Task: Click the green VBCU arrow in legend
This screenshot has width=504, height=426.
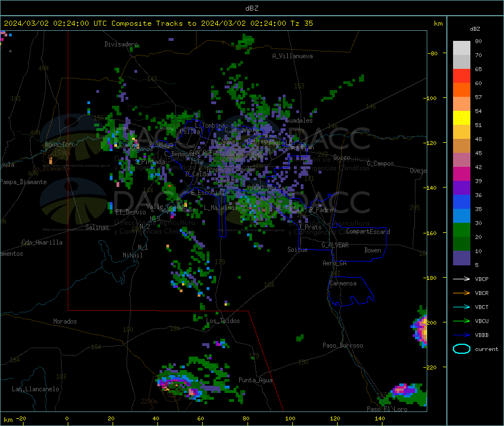Action: tap(461, 321)
